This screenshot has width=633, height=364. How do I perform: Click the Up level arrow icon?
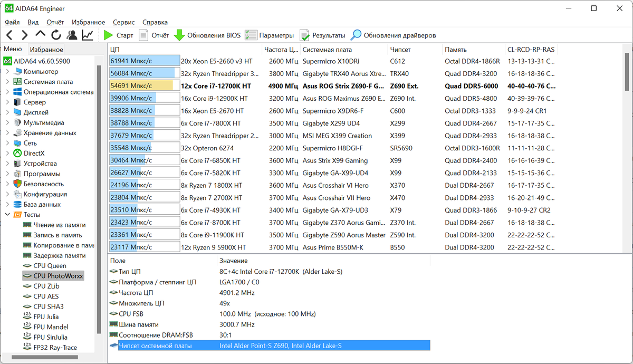(x=41, y=35)
